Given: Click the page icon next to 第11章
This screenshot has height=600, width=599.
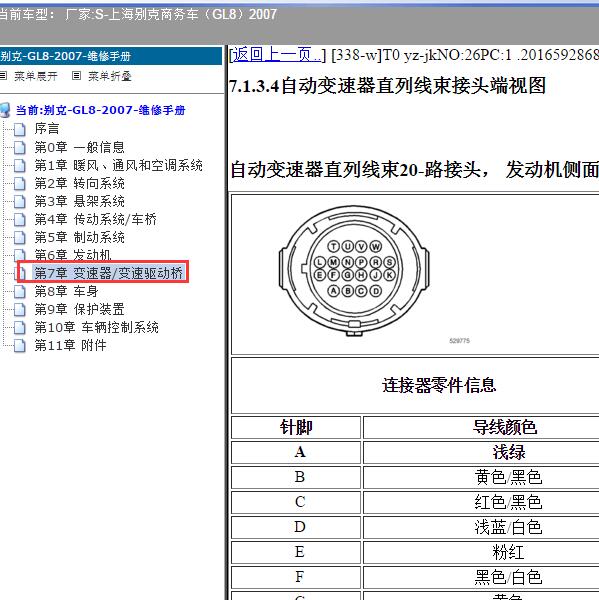Looking at the screenshot, I should click(x=20, y=346).
